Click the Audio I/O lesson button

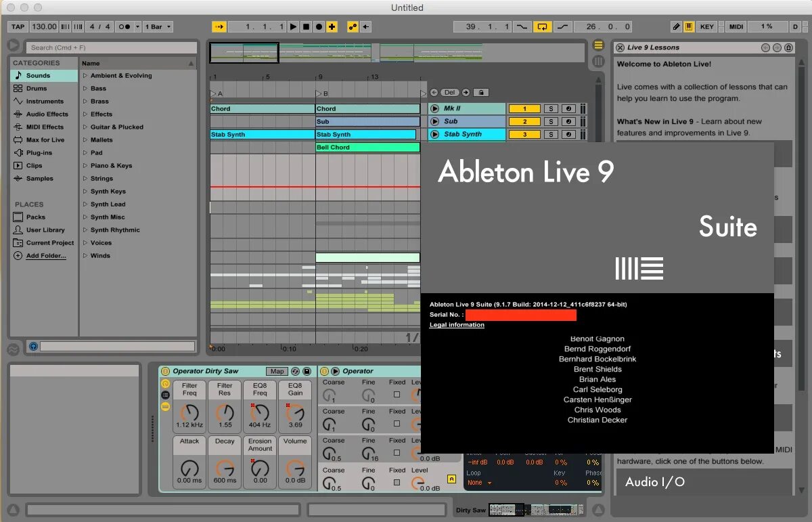704,481
